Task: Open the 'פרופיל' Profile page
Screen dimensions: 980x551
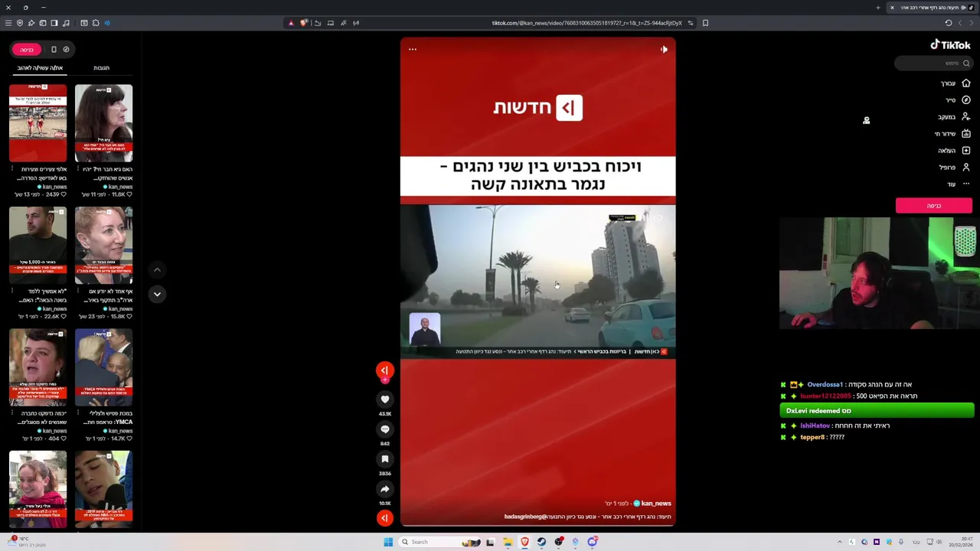Action: [954, 168]
